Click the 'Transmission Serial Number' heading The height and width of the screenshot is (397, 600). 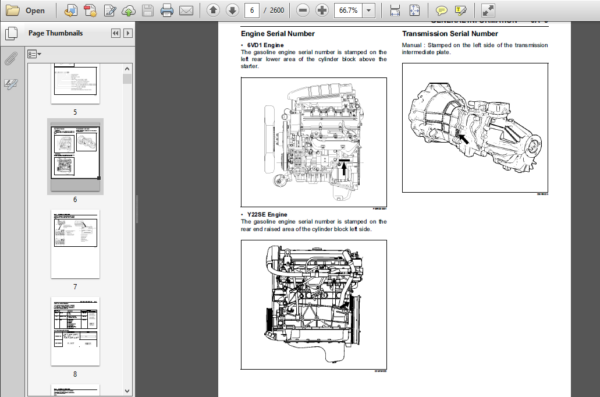coord(450,34)
